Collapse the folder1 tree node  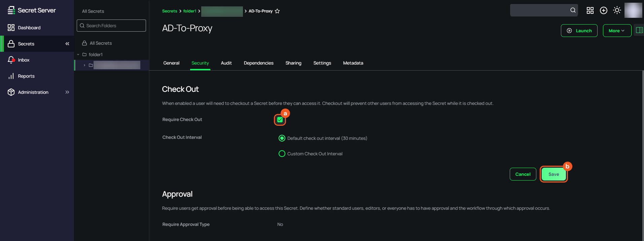coord(78,54)
